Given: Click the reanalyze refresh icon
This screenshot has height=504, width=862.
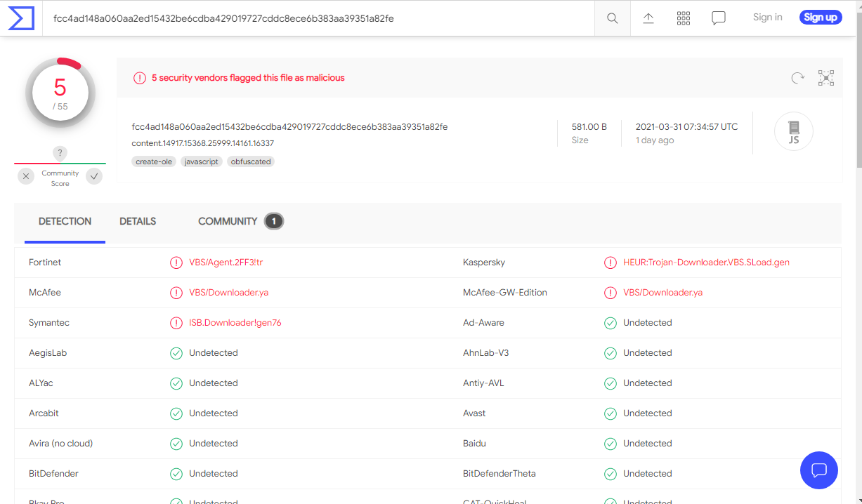Looking at the screenshot, I should click(x=797, y=78).
